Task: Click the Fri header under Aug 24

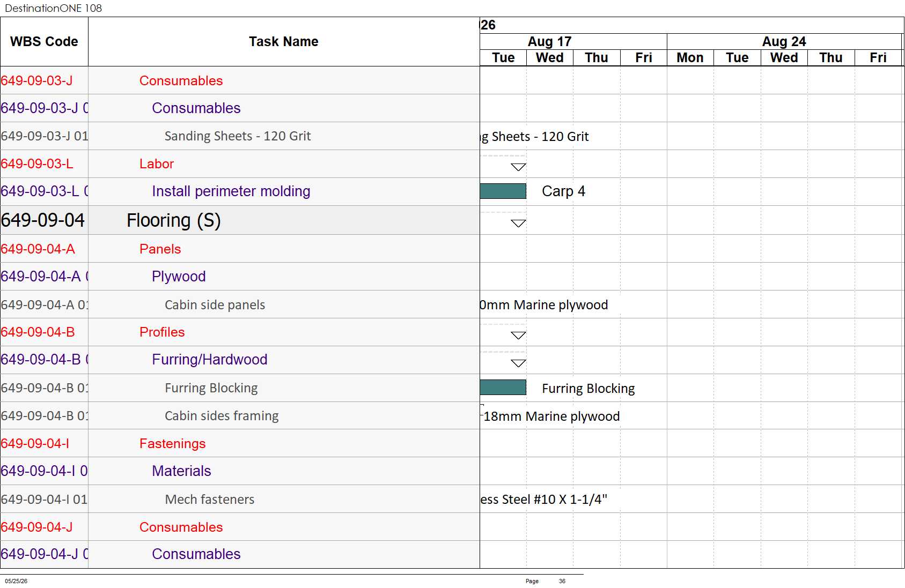Action: (x=878, y=58)
